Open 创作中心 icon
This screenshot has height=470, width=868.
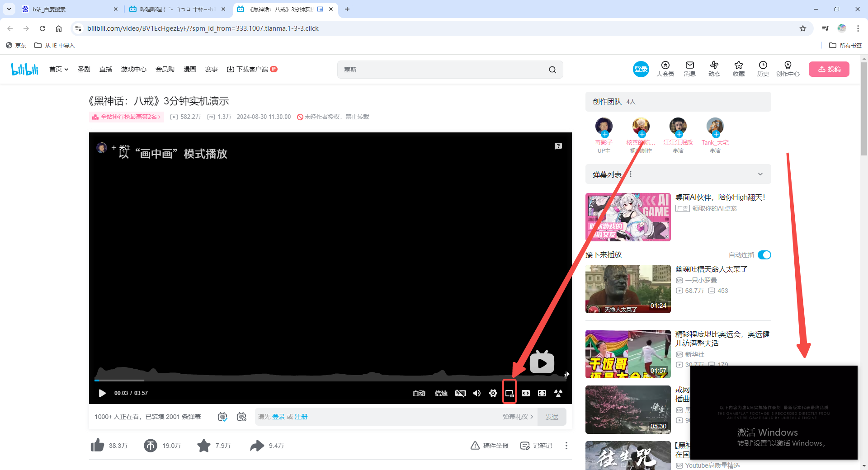click(788, 69)
